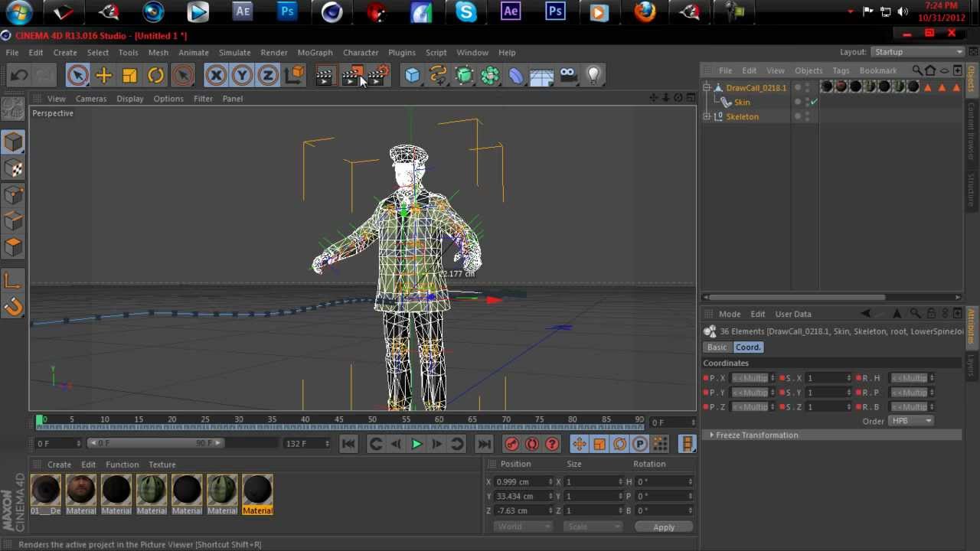Open the Layout dropdown showing Startup
The width and height of the screenshot is (980, 551).
[x=917, y=52]
